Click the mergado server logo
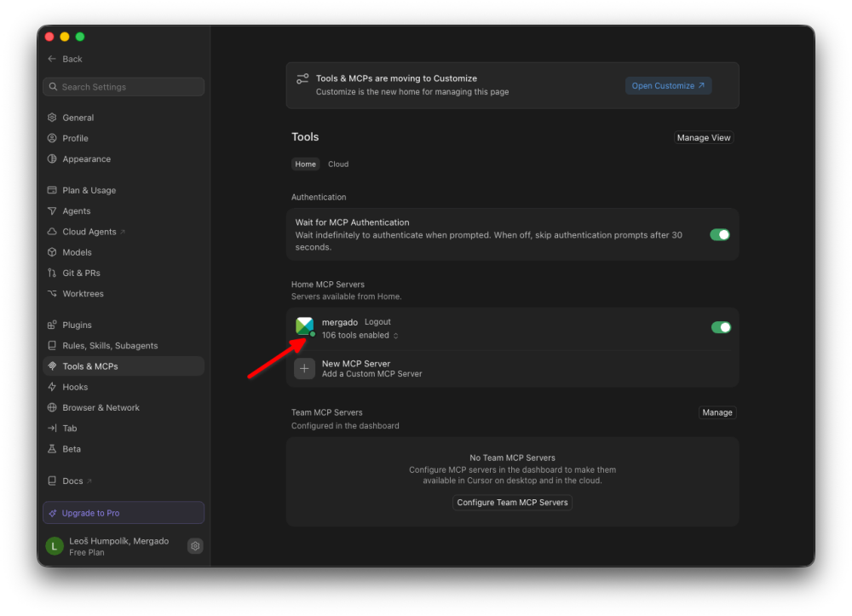 tap(304, 326)
